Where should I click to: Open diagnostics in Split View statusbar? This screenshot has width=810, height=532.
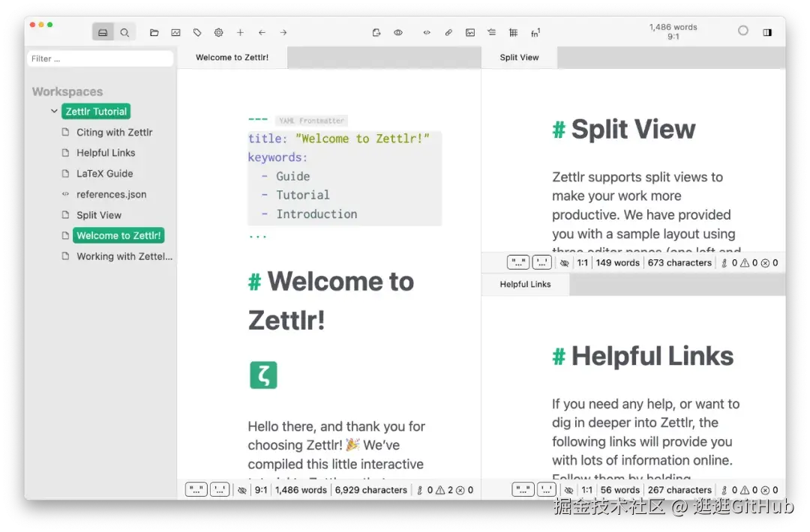749,263
